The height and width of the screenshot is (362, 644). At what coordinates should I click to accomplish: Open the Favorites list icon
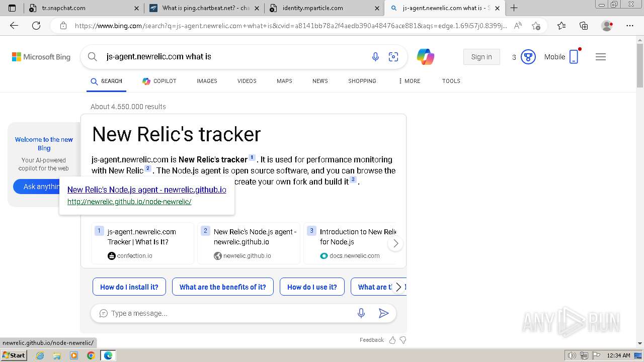[x=561, y=26]
